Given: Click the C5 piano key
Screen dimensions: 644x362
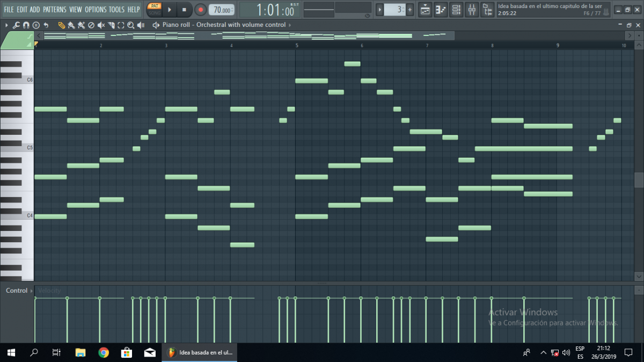Looking at the screenshot, I should [17, 148].
